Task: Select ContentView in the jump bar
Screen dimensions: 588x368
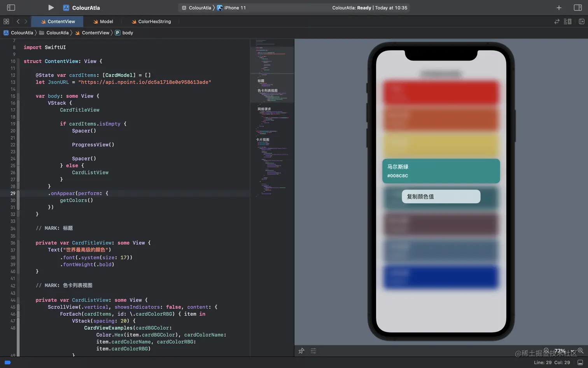Action: 92,33
